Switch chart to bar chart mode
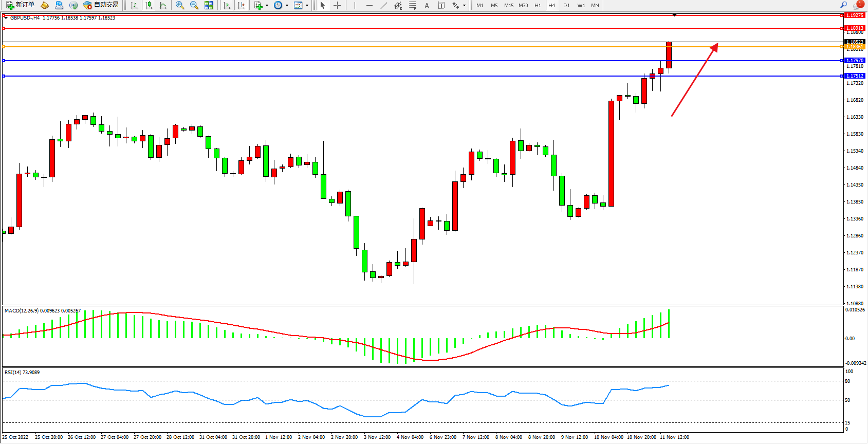This screenshot has width=868, height=444. click(134, 5)
